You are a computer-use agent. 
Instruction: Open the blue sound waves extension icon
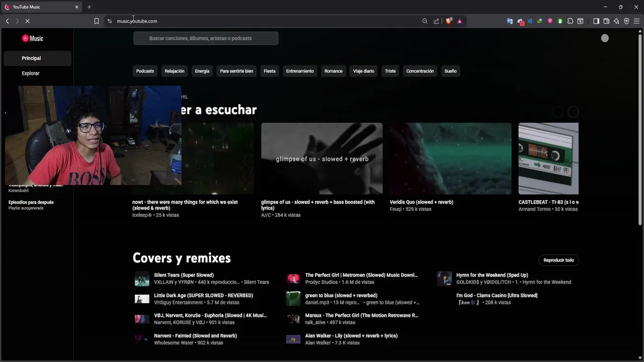click(530, 21)
